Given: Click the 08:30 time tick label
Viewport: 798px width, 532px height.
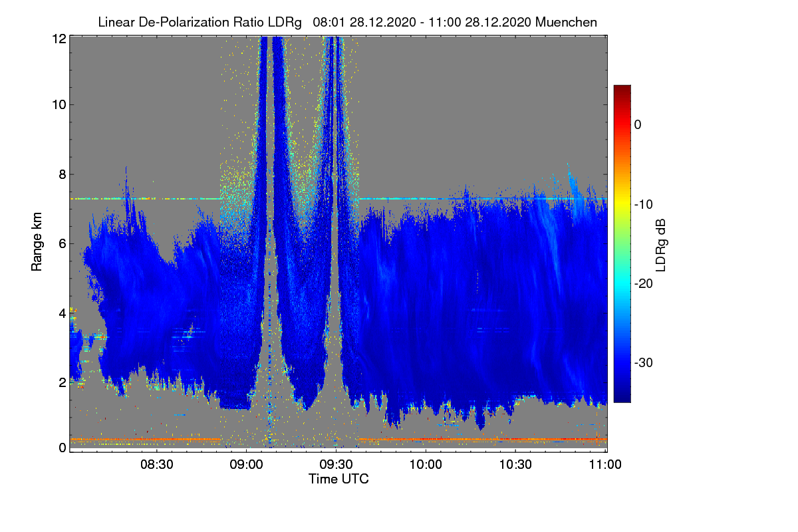Looking at the screenshot, I should point(156,464).
